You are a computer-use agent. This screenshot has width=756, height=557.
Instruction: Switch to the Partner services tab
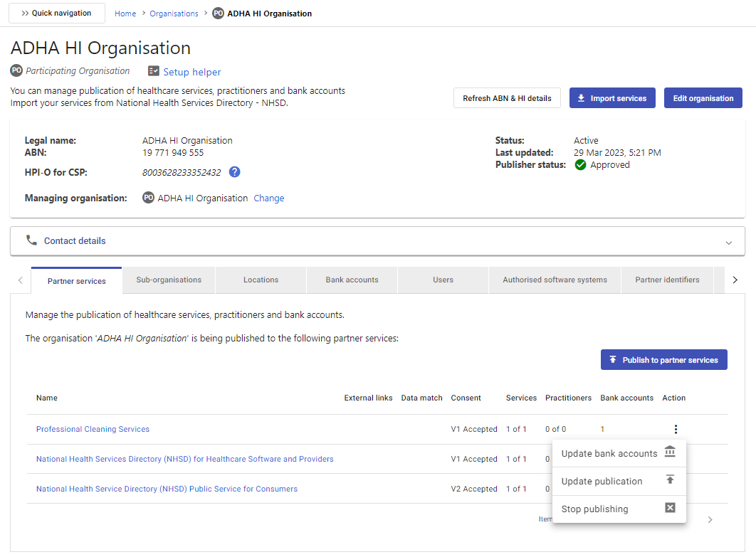tap(77, 281)
